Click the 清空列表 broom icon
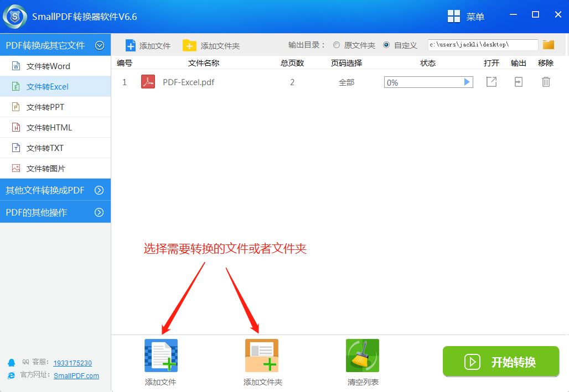The image size is (569, 392). pyautogui.click(x=363, y=356)
